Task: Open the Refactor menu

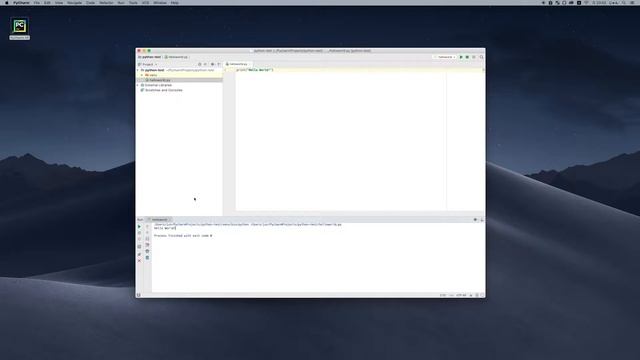Action: [107, 3]
